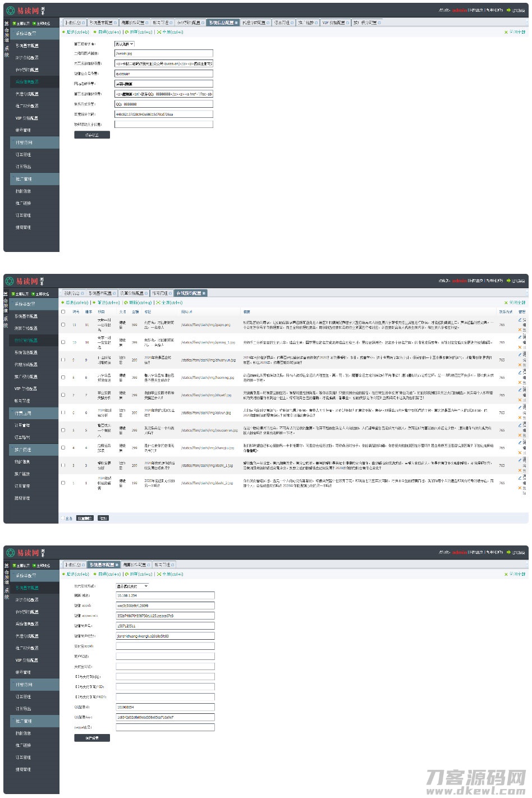The image size is (532, 798).
Task: Click the edit pencil icon for row 11
Action: pos(520,320)
